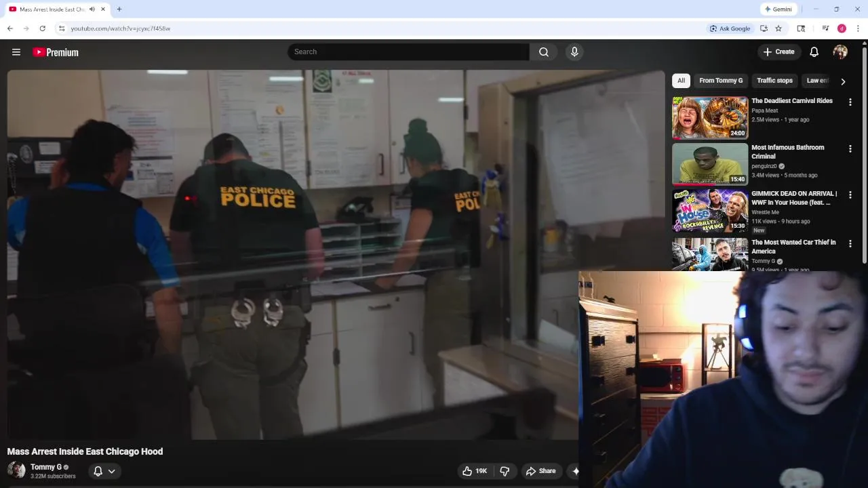Open a new browser tab

119,9
